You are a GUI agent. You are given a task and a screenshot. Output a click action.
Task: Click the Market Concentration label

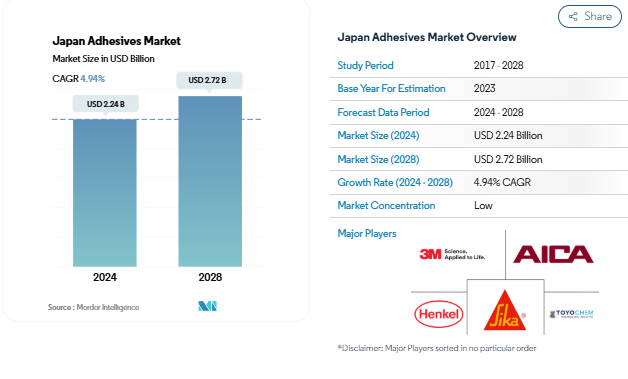tap(386, 206)
